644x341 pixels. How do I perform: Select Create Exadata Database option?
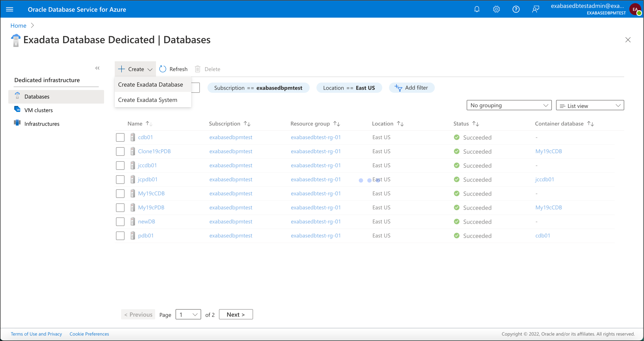(150, 85)
